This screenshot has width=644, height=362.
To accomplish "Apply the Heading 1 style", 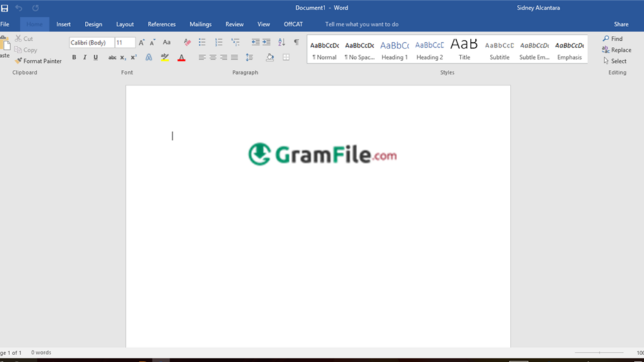I will point(394,49).
